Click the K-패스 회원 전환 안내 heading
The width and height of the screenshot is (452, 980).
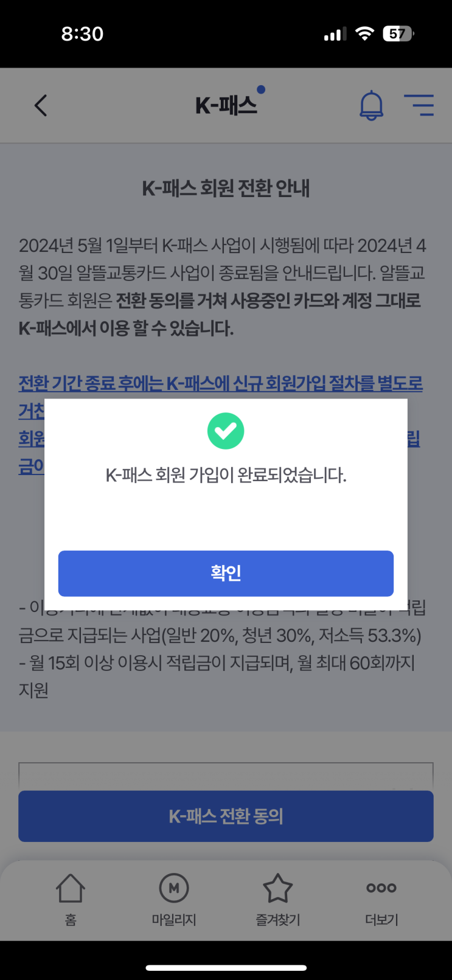pyautogui.click(x=226, y=189)
